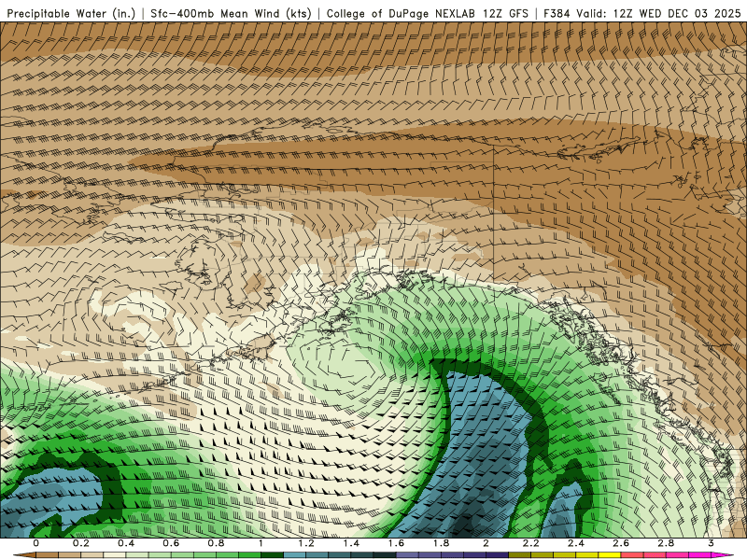Click the colorbar label '1.4'
Viewport: 747px width, 560px height.
[351, 543]
